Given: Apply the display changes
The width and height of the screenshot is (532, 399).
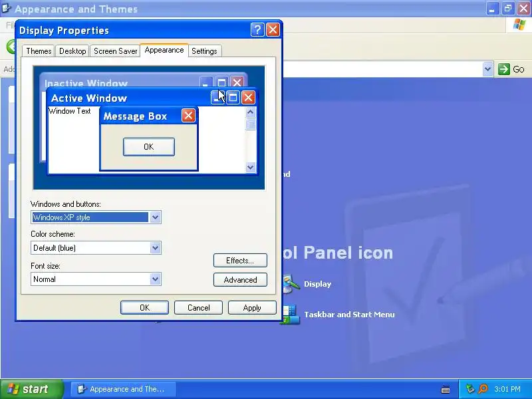Looking at the screenshot, I should [x=252, y=308].
